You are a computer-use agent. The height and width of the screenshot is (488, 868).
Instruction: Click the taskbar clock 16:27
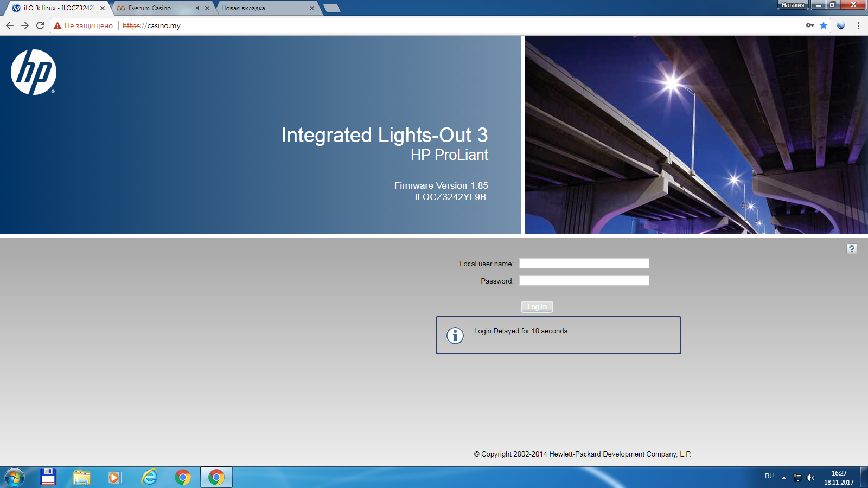(839, 473)
